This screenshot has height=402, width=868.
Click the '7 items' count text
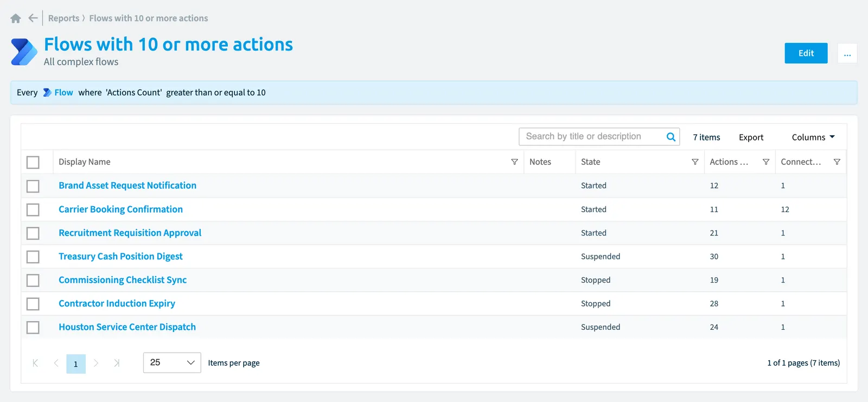point(706,137)
